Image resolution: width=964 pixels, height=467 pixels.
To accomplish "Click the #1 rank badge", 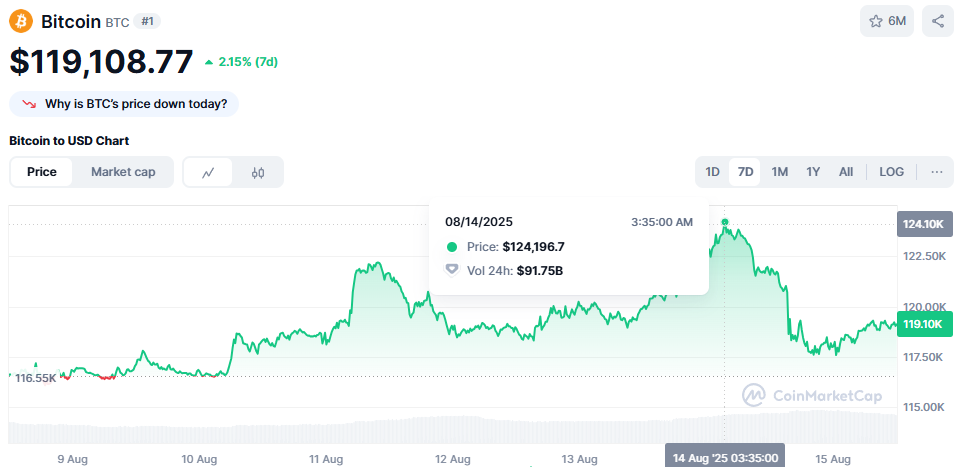I will pyautogui.click(x=147, y=21).
